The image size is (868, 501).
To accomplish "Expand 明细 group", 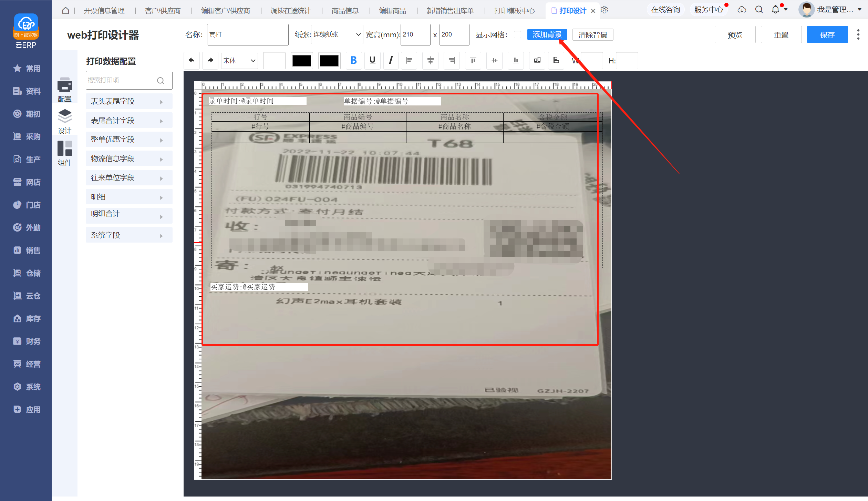I will click(129, 197).
